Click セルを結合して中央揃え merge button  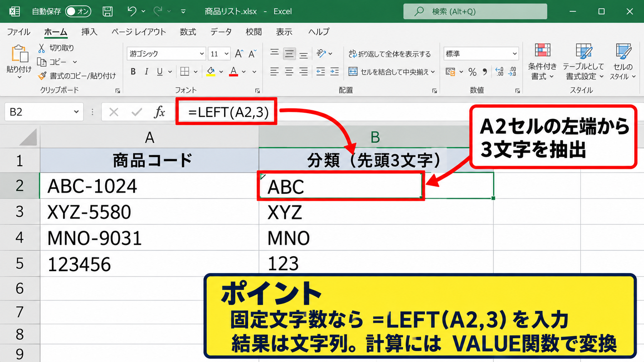pyautogui.click(x=392, y=72)
